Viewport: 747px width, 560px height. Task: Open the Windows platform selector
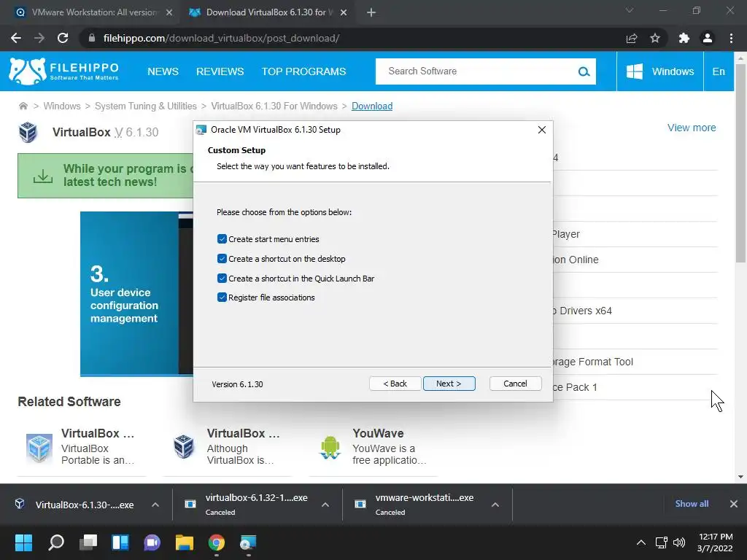(659, 71)
